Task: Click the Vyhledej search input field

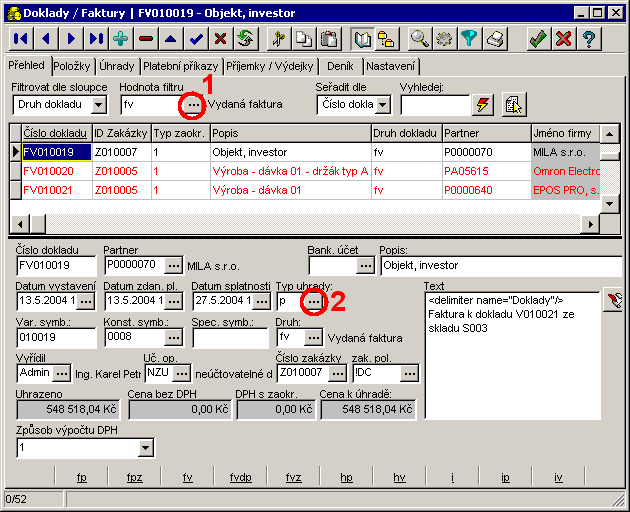Action: (x=433, y=104)
